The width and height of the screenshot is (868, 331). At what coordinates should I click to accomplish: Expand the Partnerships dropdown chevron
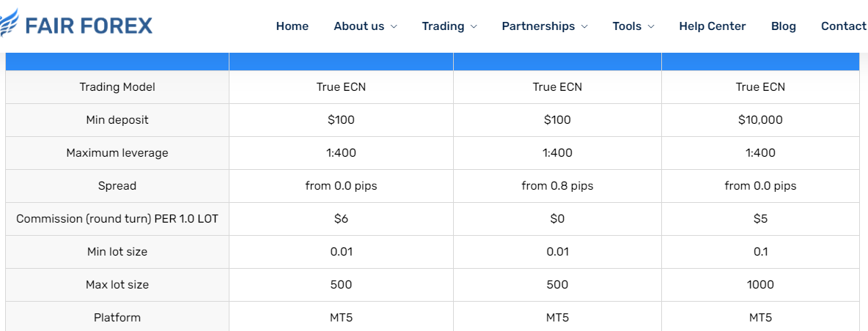[584, 26]
